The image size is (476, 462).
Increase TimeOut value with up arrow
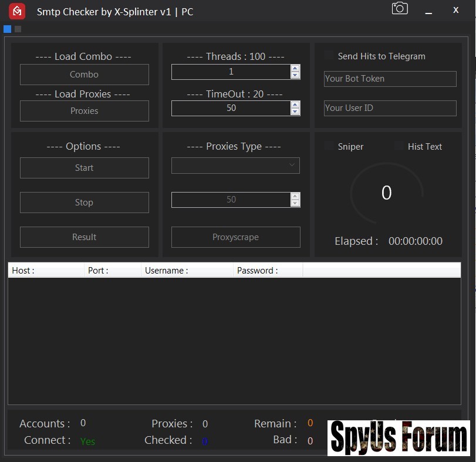pos(295,104)
